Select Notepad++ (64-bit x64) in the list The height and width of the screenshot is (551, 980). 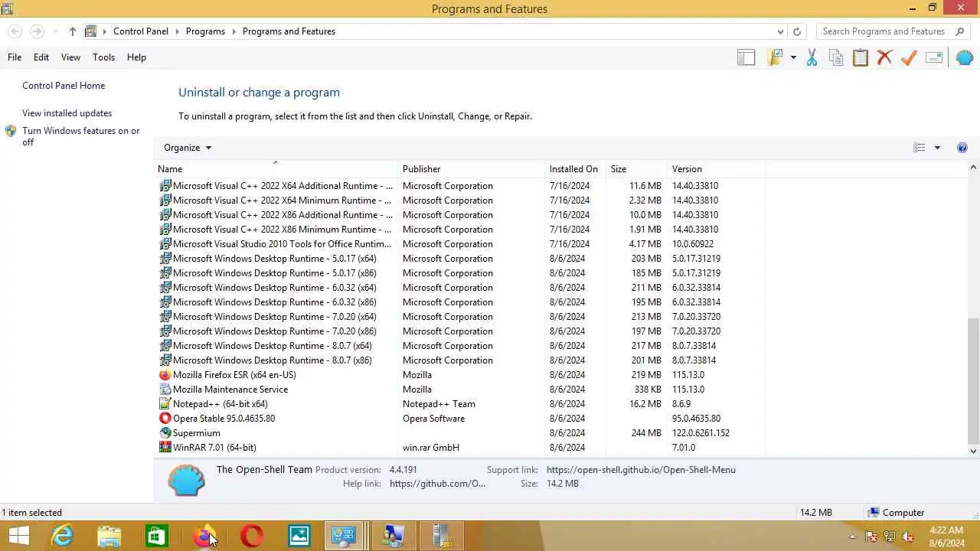coord(459,404)
